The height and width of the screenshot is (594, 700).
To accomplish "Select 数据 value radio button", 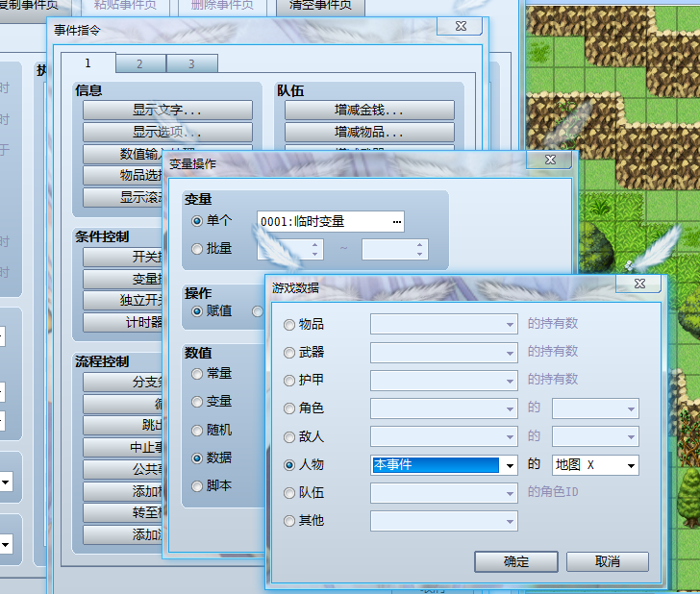I will [197, 458].
